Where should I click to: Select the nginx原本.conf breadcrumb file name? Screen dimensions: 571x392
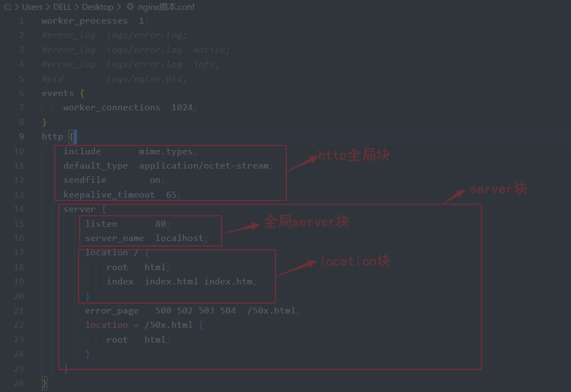(165, 7)
